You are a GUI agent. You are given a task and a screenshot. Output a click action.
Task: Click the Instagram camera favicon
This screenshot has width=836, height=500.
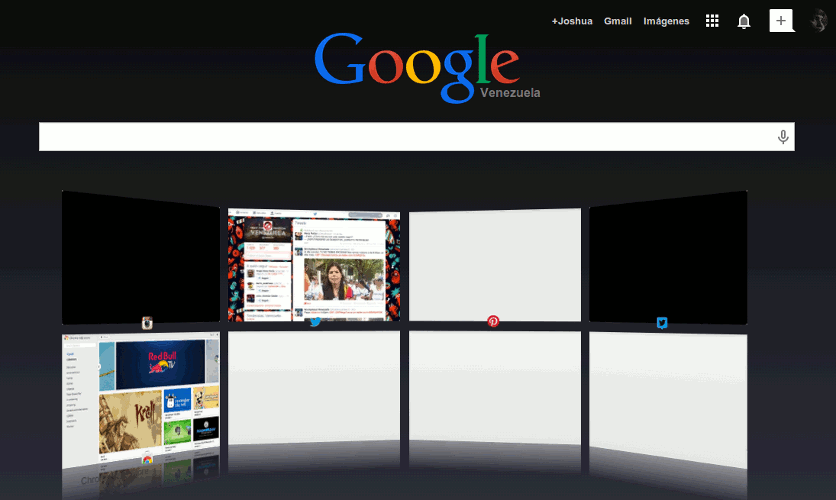[147, 323]
